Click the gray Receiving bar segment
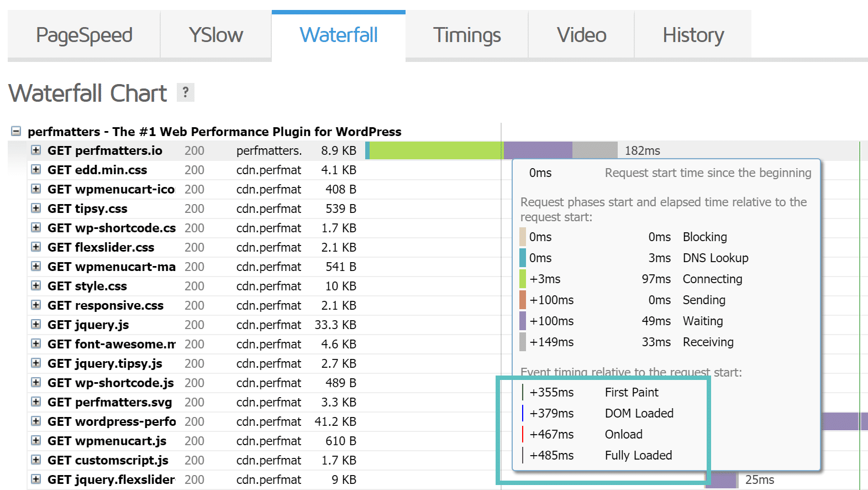Viewport: 868px width, 490px height. (595, 150)
